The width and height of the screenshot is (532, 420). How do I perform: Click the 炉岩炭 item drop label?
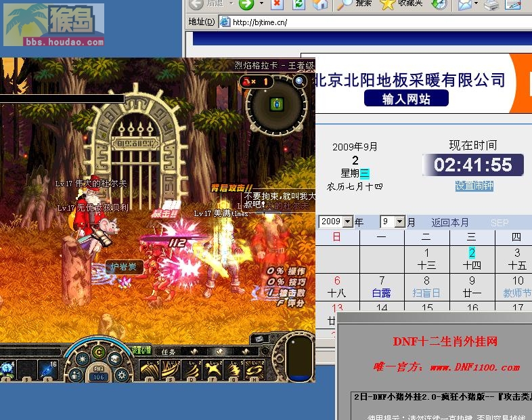pos(124,266)
